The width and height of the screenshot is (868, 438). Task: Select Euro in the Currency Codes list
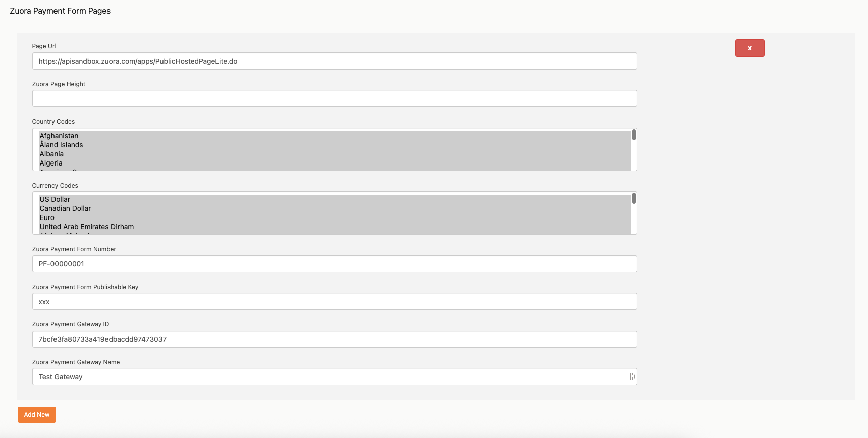[47, 217]
